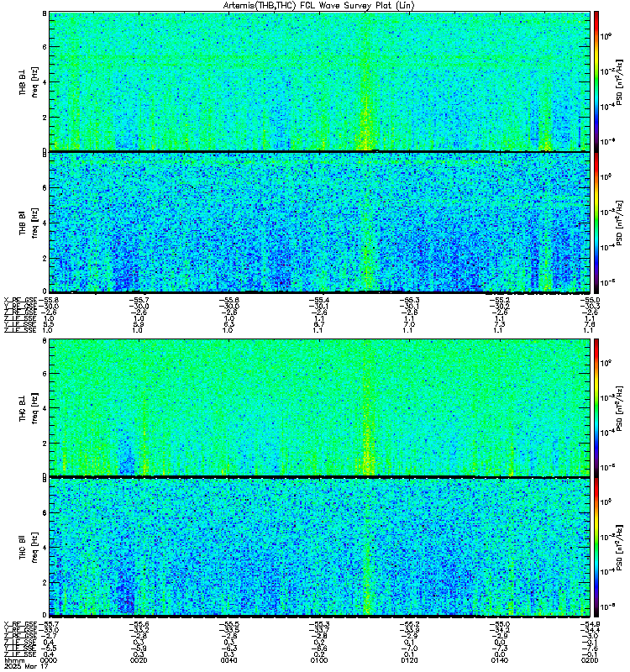
Task: Click the '-34.4' ephemeris value
Action: [590, 630]
